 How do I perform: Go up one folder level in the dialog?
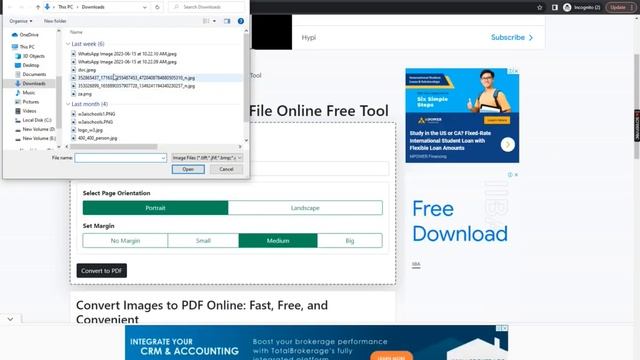38,7
